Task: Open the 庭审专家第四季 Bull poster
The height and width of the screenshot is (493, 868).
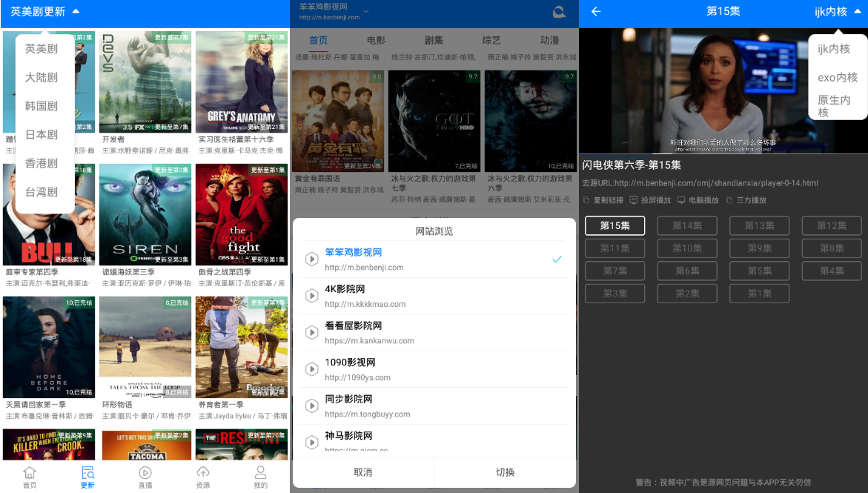Action: point(49,214)
